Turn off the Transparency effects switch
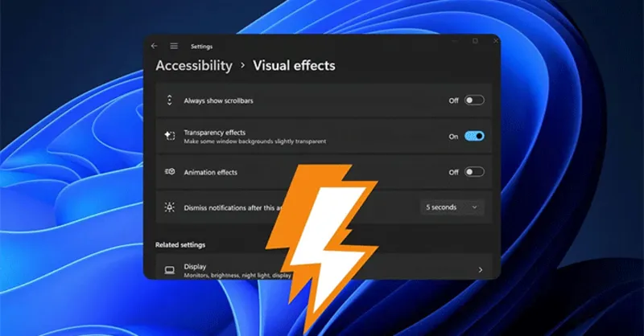 [x=474, y=136]
